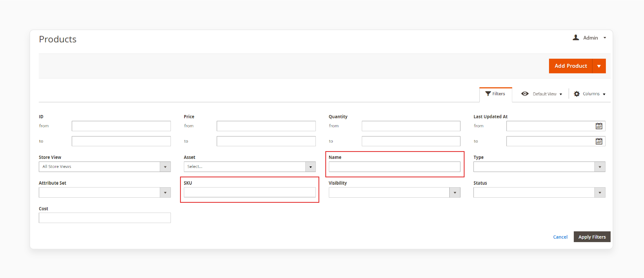This screenshot has height=278, width=644.
Task: Click the ID from input field
Action: (121, 126)
